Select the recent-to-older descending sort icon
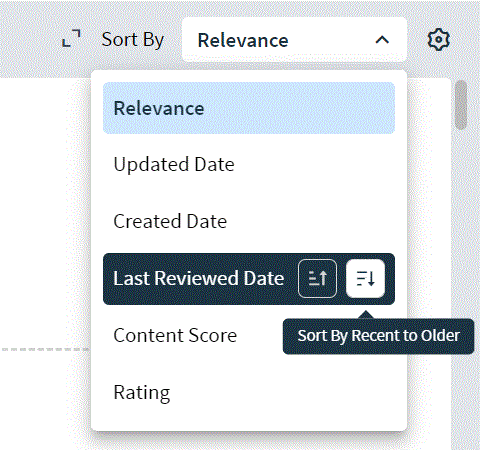Image resolution: width=480 pixels, height=450 pixels. coord(365,278)
